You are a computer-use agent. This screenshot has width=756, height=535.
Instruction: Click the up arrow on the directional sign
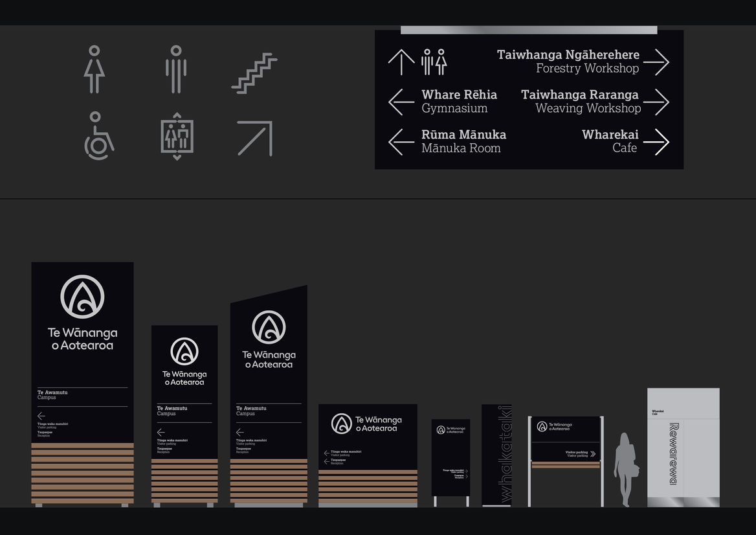[401, 62]
